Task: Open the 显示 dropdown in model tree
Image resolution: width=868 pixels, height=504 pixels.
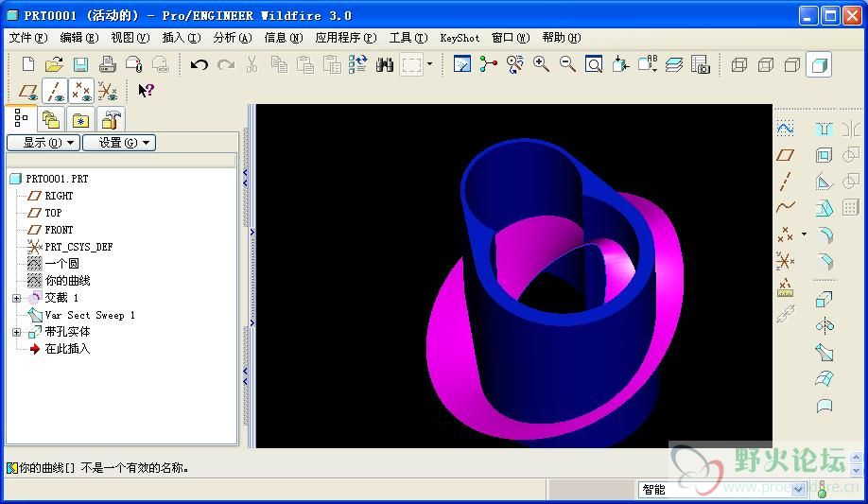Action: pyautogui.click(x=43, y=143)
